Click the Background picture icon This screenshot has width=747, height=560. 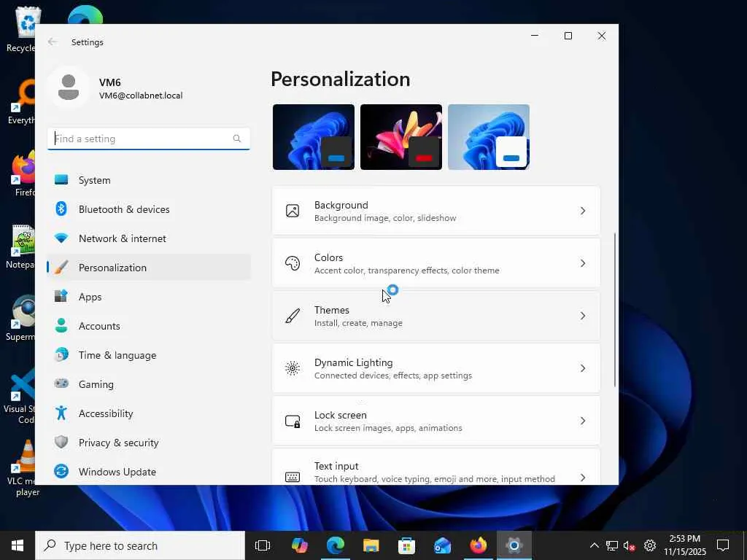(x=293, y=211)
